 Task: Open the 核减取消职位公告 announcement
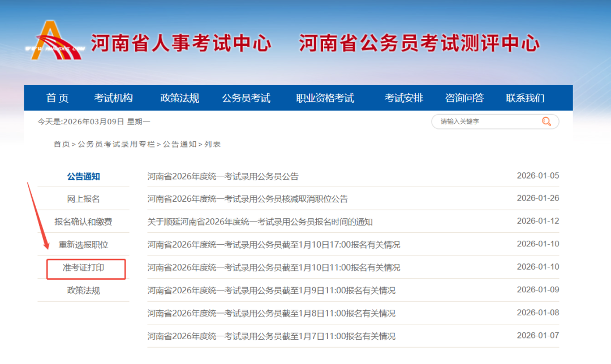(x=247, y=199)
